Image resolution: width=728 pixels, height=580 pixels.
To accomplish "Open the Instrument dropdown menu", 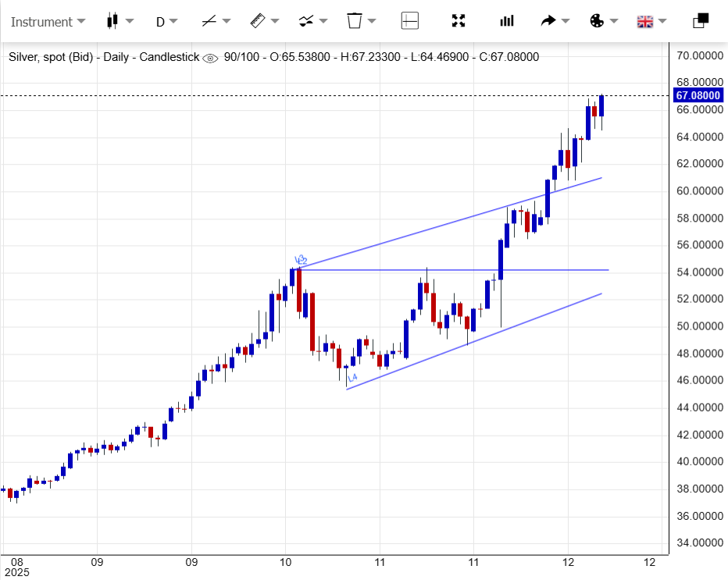I will tap(48, 22).
